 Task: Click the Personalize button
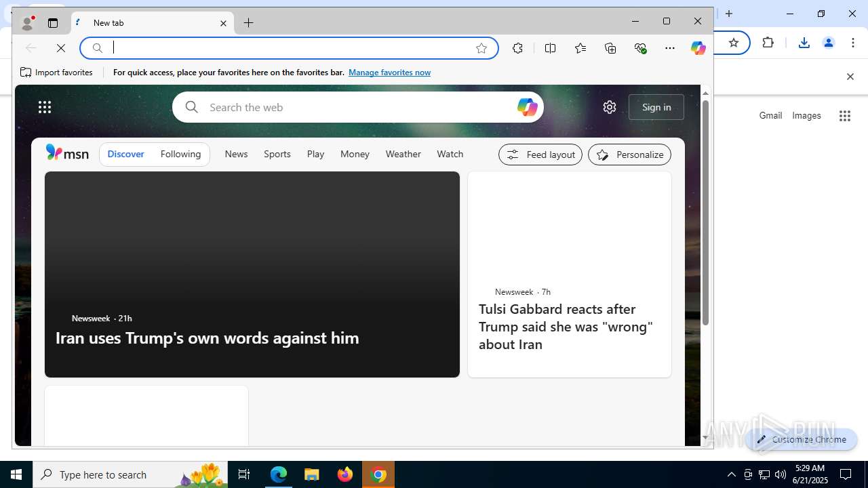[629, 155]
